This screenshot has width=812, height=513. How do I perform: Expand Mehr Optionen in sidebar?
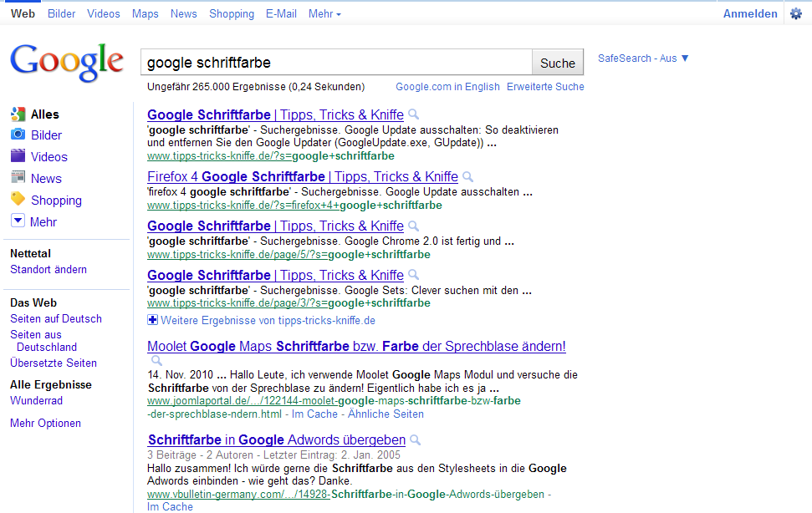(x=45, y=423)
